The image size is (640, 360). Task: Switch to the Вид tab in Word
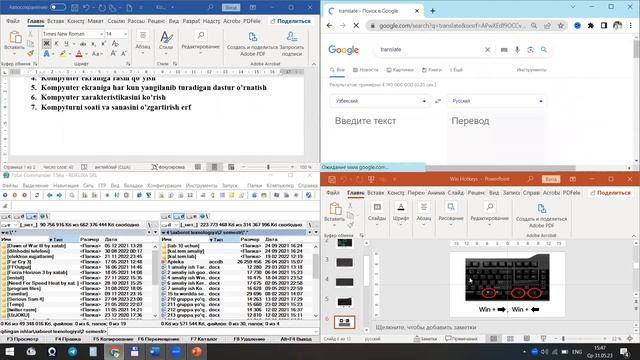[x=174, y=21]
